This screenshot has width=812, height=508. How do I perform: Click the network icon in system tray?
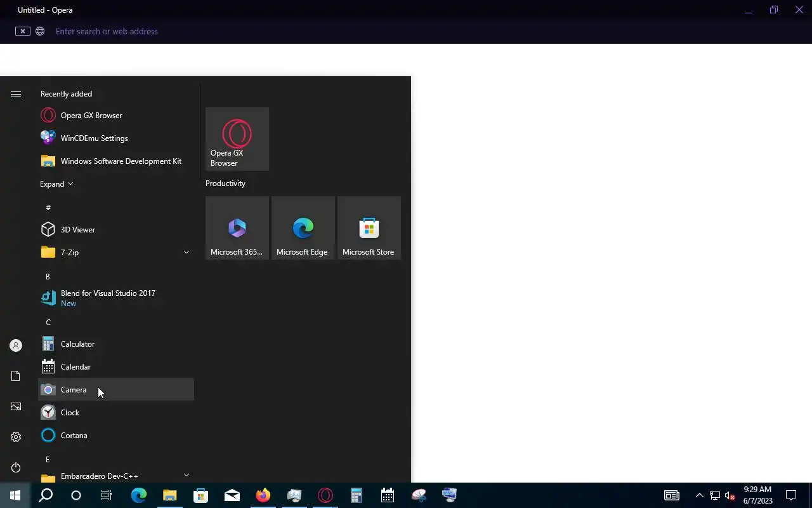[x=715, y=495]
